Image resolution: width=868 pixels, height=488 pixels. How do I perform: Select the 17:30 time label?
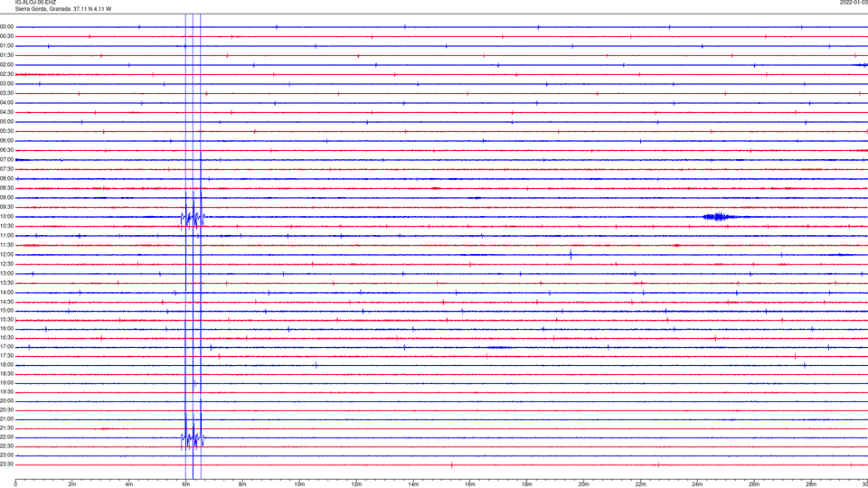point(7,356)
